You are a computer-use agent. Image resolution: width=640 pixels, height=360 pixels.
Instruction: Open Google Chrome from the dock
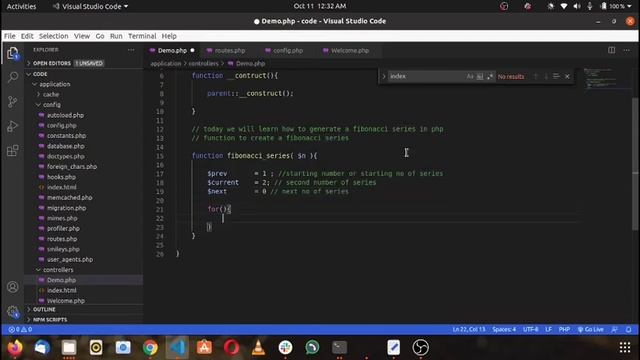pyautogui.click(x=150, y=348)
